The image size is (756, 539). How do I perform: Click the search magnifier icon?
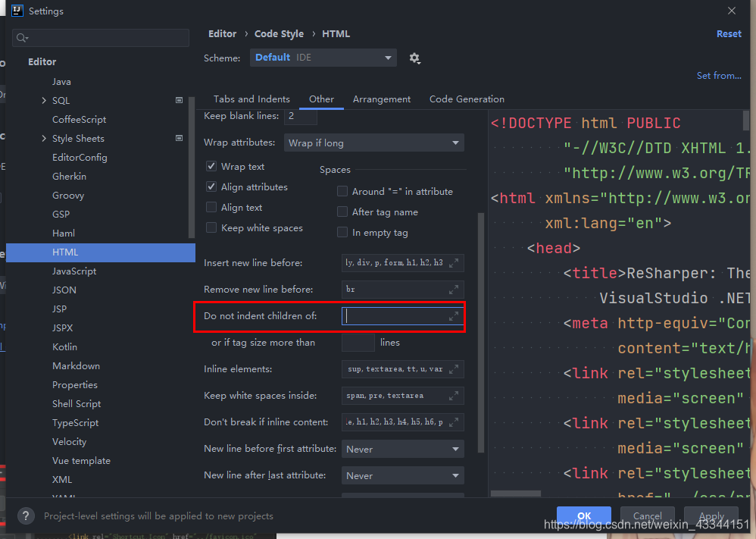(22, 38)
